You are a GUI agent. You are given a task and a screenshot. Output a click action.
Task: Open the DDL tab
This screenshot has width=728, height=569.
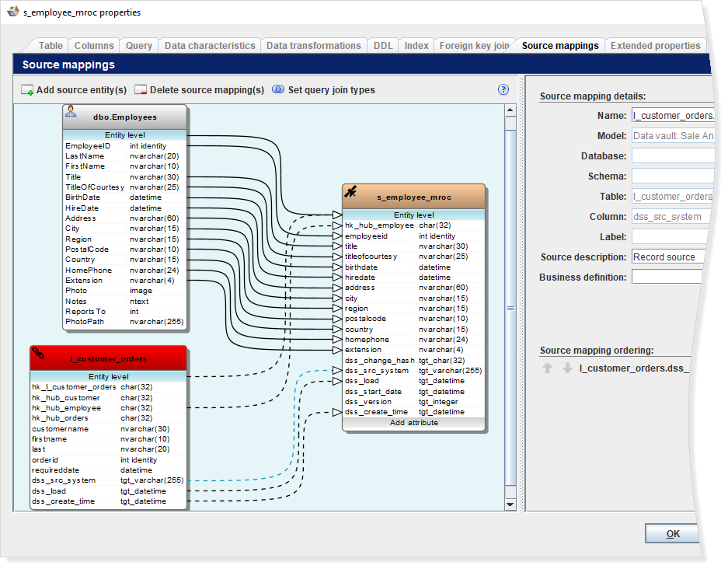point(383,46)
